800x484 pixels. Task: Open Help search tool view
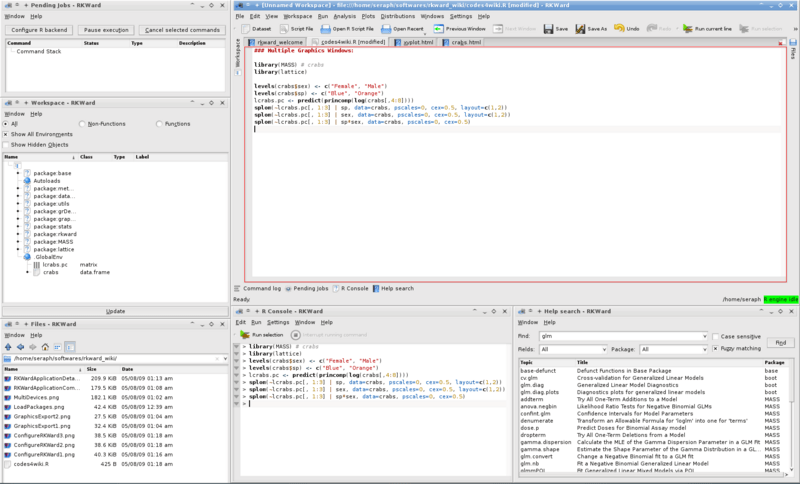(x=393, y=289)
